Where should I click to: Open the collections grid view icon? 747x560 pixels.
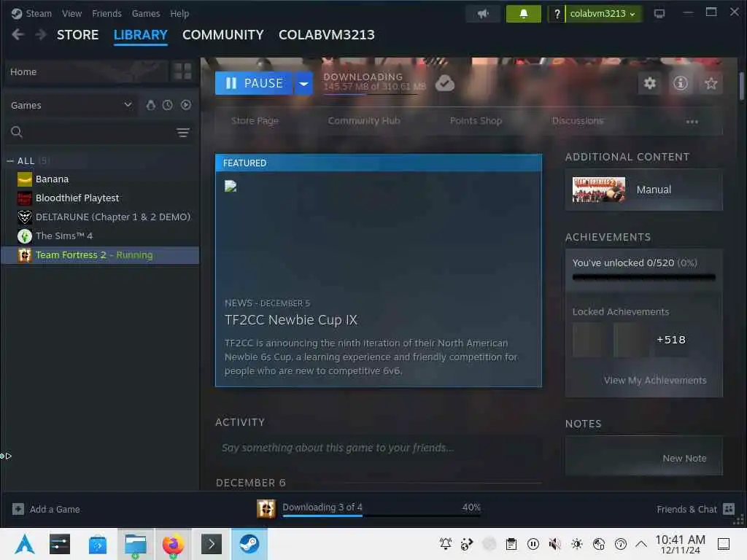[182, 71]
